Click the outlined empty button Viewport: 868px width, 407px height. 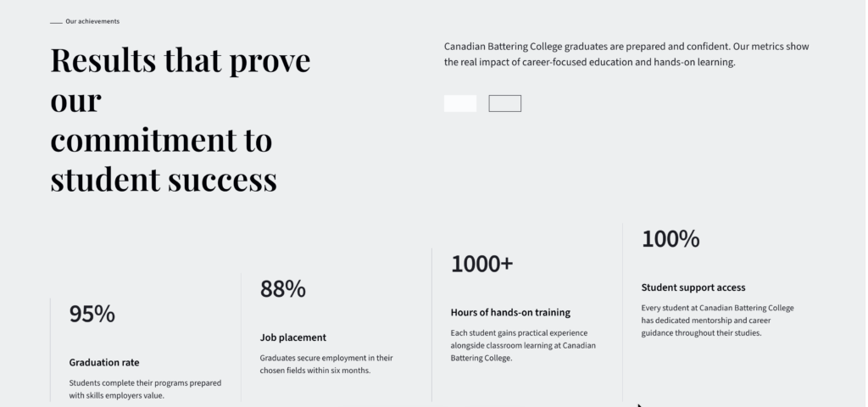505,103
